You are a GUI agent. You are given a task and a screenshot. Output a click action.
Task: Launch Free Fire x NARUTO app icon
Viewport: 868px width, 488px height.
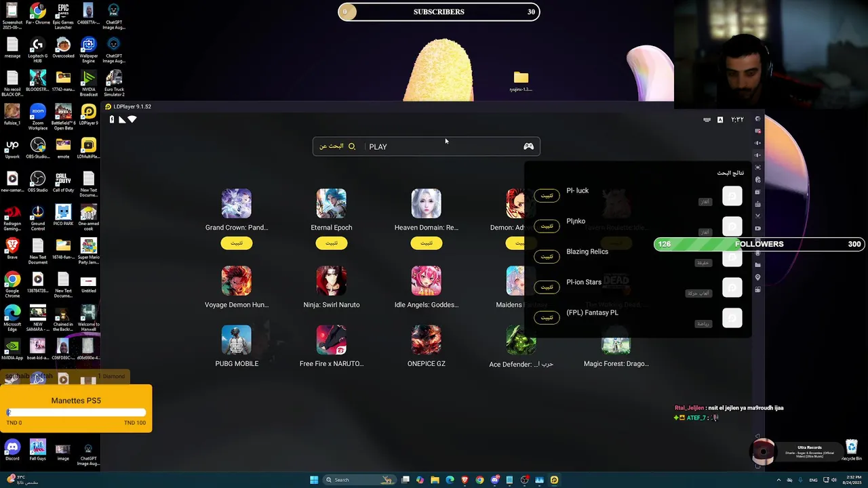coord(332,340)
